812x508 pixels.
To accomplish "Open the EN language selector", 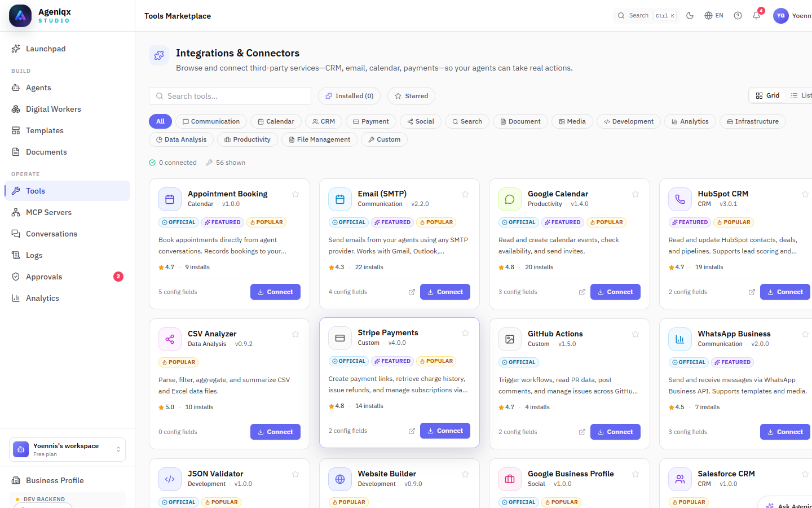I will point(714,16).
